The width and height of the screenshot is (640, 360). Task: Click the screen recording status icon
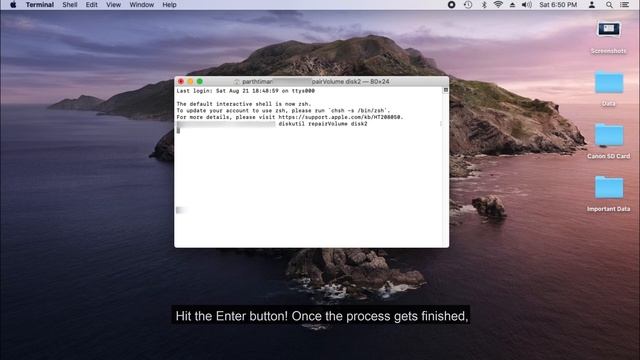(451, 5)
